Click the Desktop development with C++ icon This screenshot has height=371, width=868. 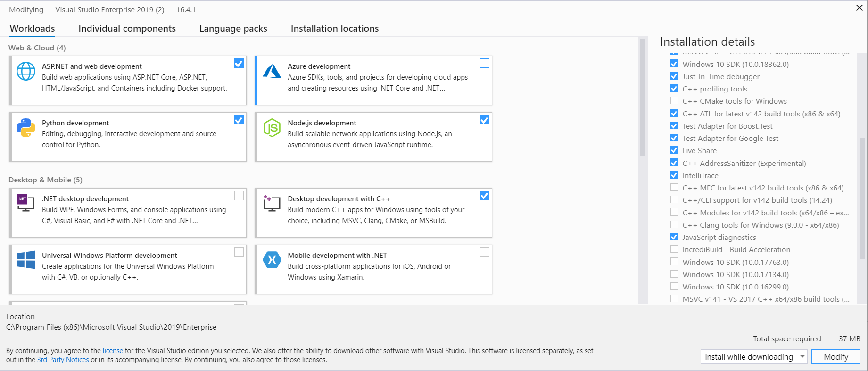click(272, 203)
